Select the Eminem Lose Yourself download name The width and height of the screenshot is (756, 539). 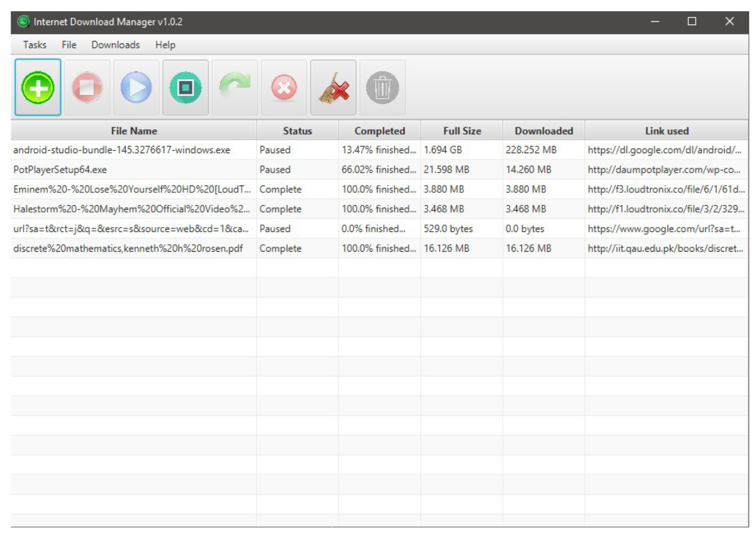pyautogui.click(x=132, y=189)
